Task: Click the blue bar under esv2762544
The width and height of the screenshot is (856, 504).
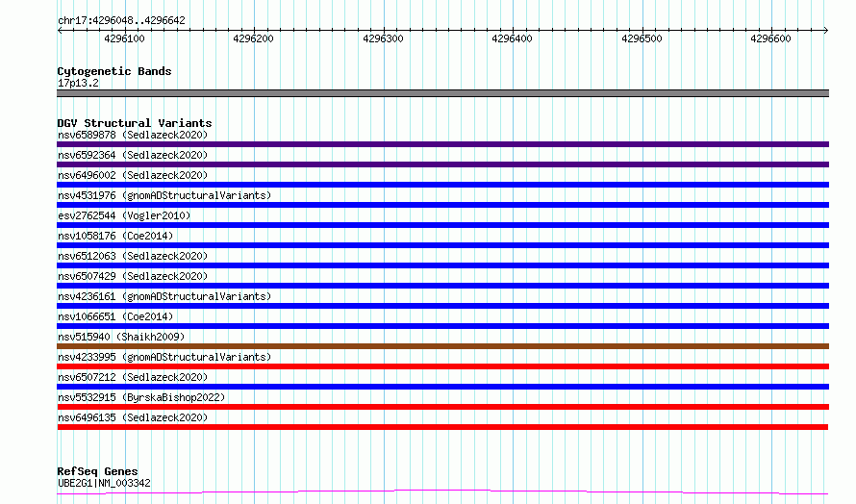Action: tap(442, 225)
